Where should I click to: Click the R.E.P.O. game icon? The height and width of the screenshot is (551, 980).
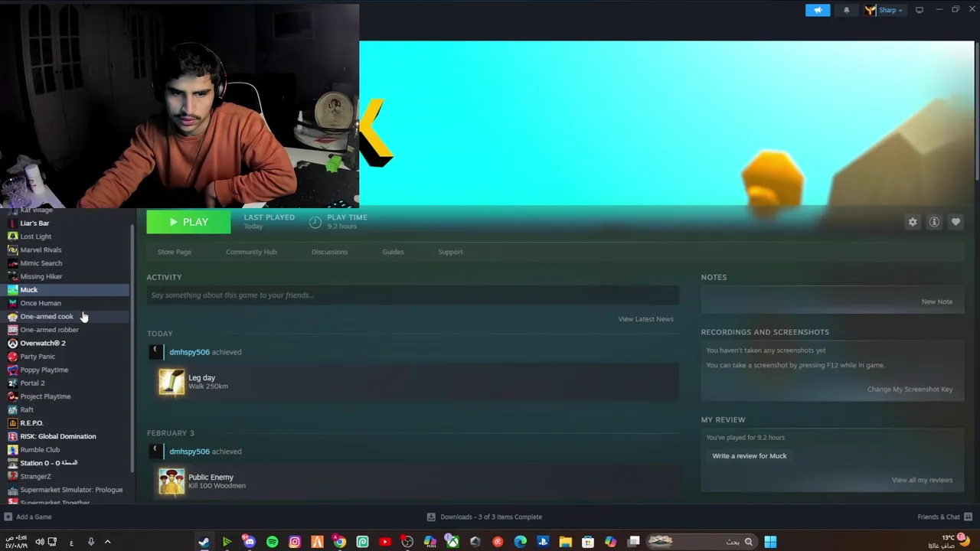pyautogui.click(x=12, y=423)
